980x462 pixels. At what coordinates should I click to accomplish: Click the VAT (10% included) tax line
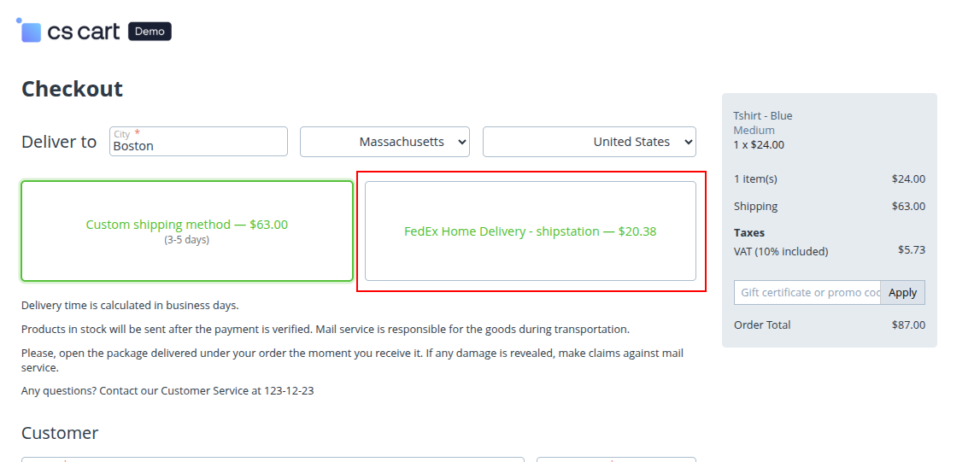tap(780, 251)
